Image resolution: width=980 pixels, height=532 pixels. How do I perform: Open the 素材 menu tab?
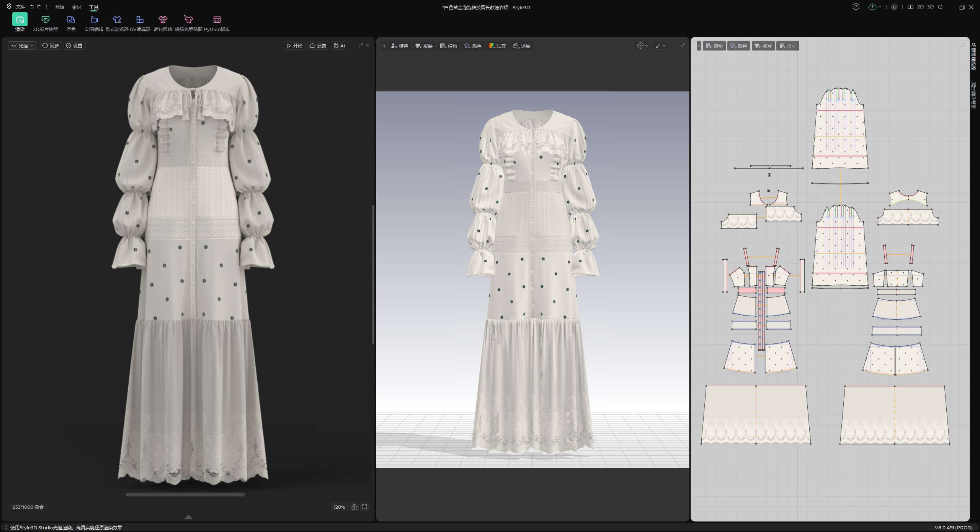pos(77,7)
